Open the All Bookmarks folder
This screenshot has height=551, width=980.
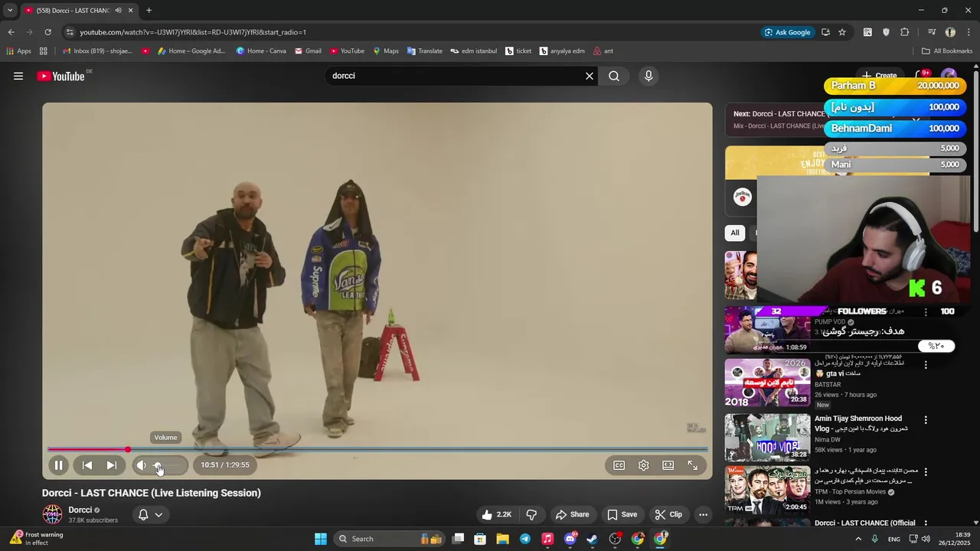pos(947,51)
